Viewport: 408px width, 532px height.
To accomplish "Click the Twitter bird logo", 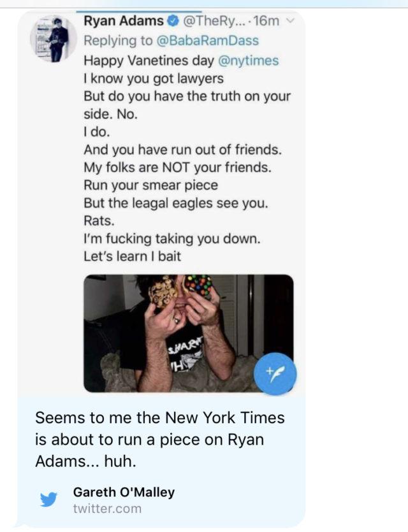I will coord(49,500).
